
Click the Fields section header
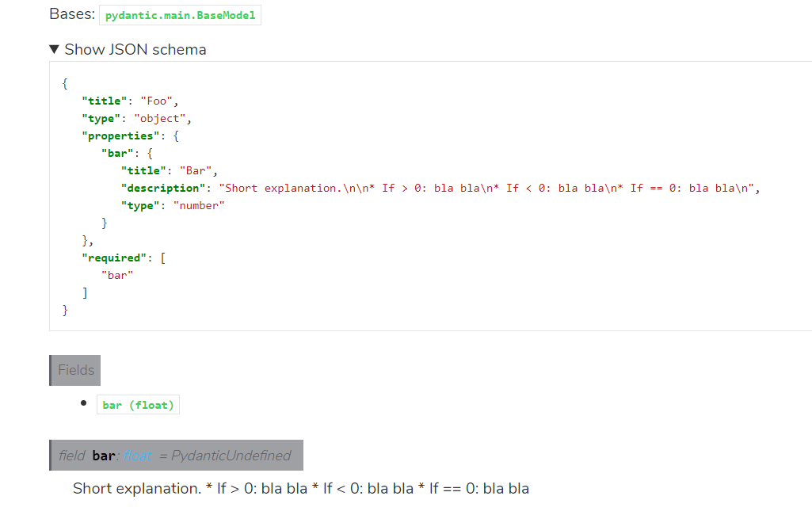[74, 370]
